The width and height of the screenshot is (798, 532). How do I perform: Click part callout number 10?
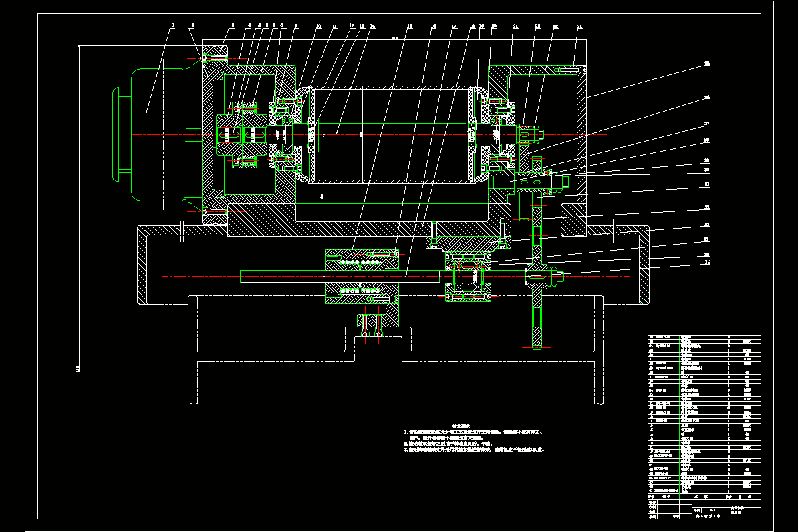[x=318, y=26]
